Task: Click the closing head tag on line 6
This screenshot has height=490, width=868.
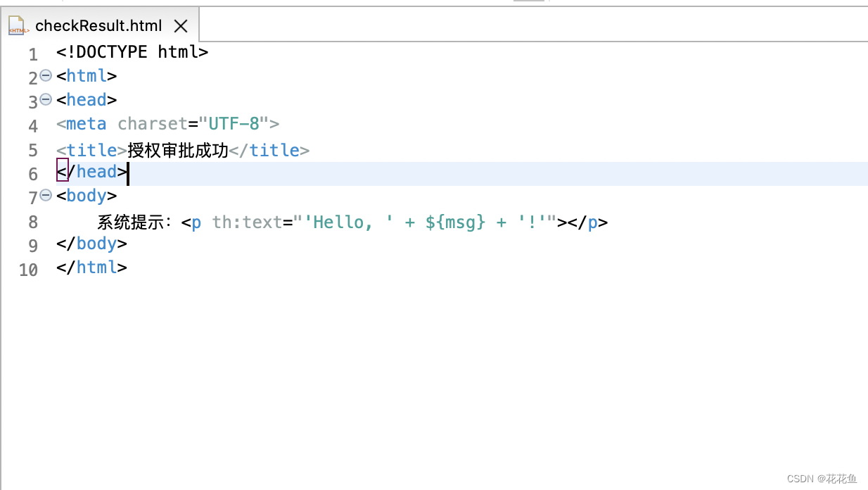Action: coord(91,172)
